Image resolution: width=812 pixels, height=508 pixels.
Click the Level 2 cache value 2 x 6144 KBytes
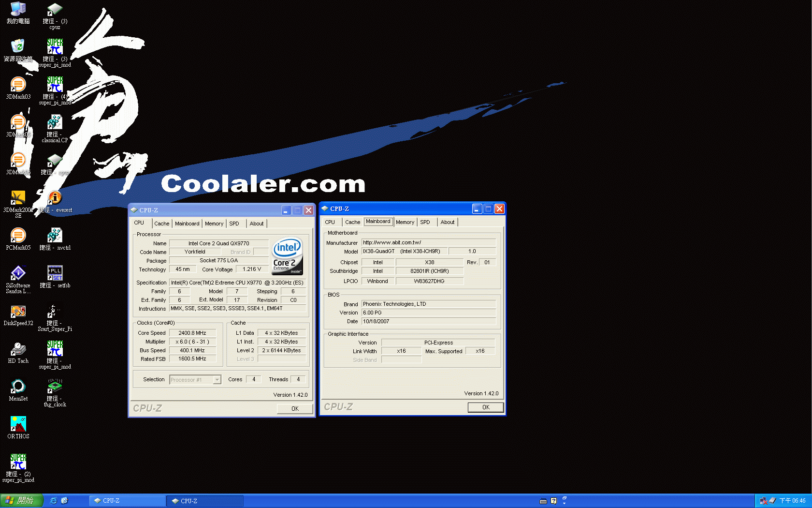[x=281, y=350]
